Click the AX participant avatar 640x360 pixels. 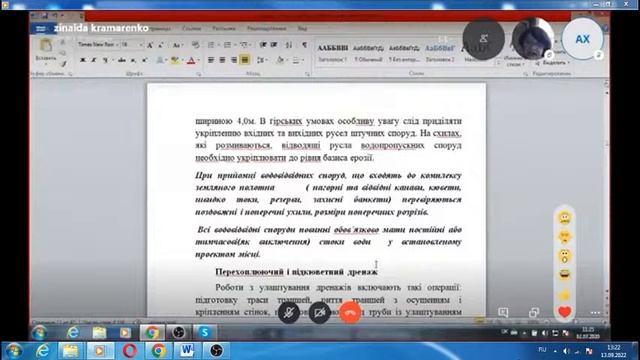point(582,39)
